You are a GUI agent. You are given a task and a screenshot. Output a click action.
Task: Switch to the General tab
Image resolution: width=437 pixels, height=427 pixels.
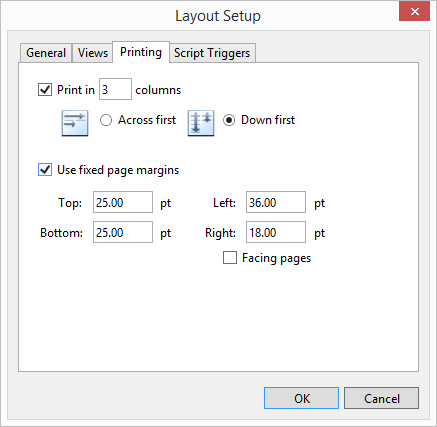click(46, 53)
